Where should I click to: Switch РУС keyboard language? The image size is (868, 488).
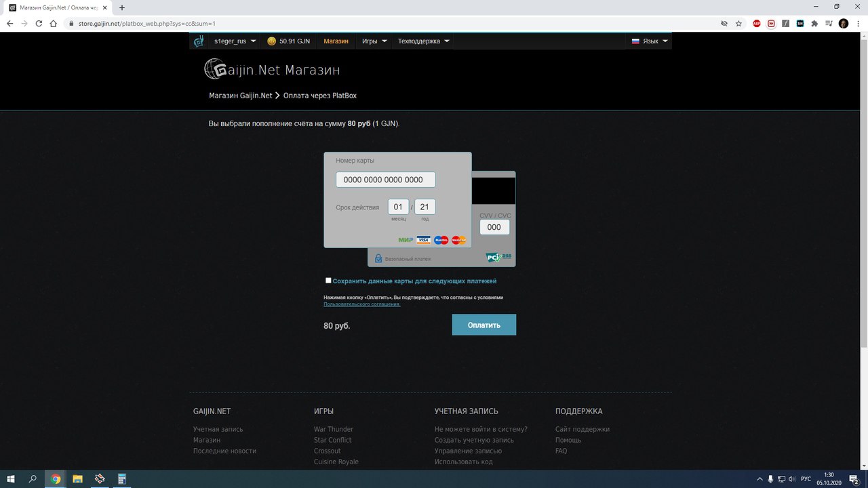click(x=806, y=479)
